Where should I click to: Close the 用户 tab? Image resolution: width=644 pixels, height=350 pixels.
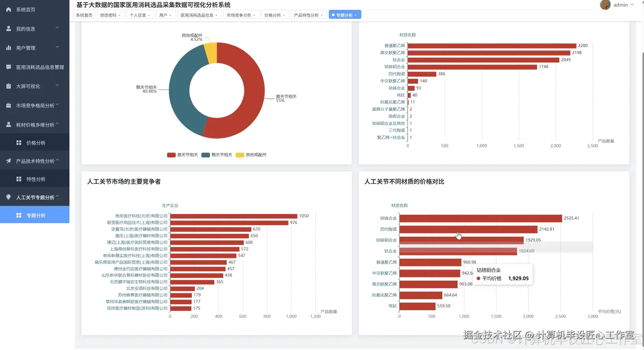[x=170, y=15]
